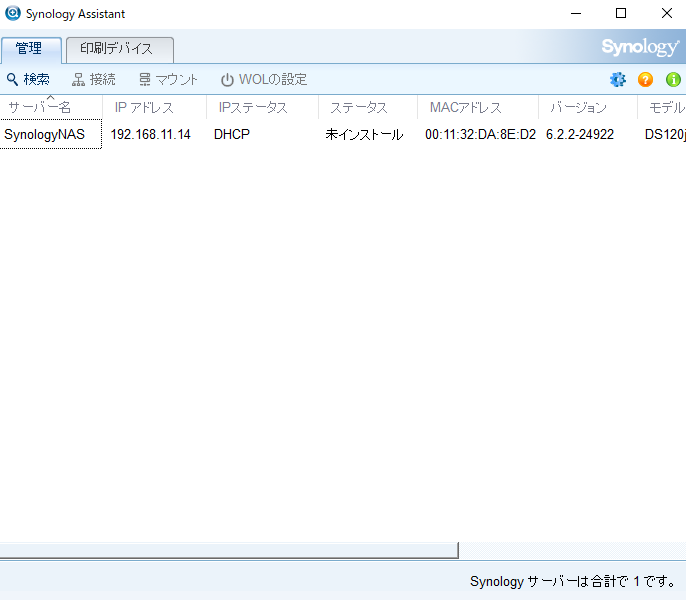The image size is (686, 600).
Task: Sort by the IPステータス column header
Action: [x=262, y=107]
